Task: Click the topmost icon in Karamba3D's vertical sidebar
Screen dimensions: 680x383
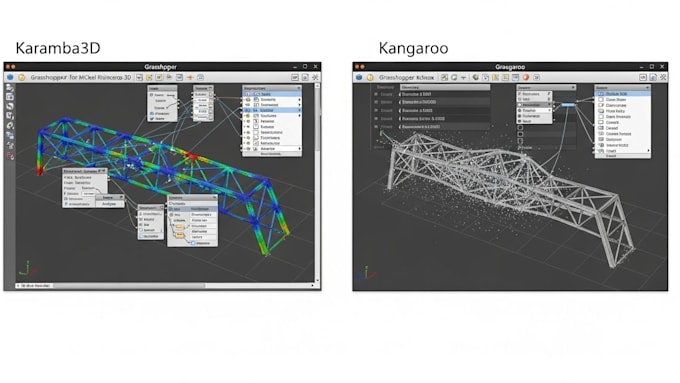Action: pyautogui.click(x=10, y=88)
